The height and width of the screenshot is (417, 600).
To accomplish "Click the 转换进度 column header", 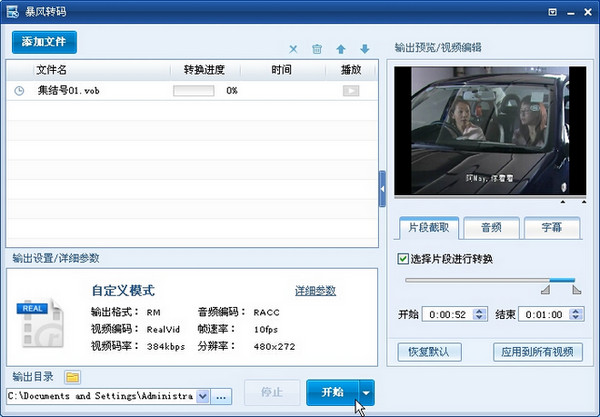I will [x=204, y=70].
